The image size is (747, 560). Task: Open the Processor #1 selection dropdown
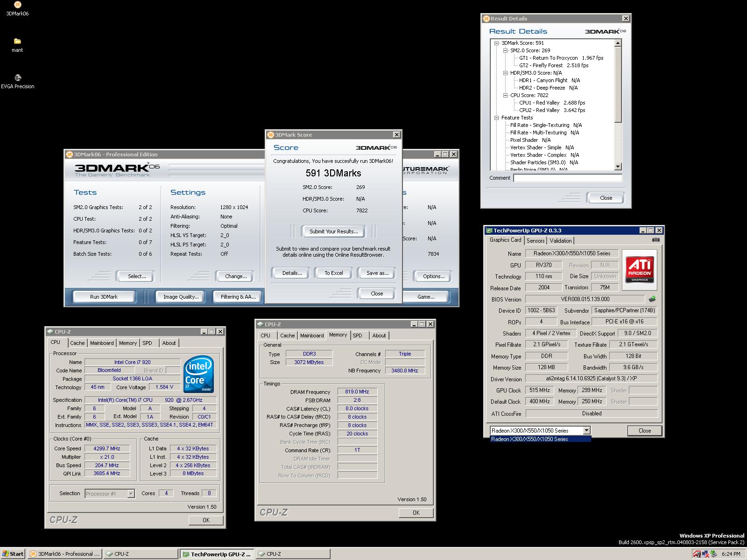click(131, 494)
